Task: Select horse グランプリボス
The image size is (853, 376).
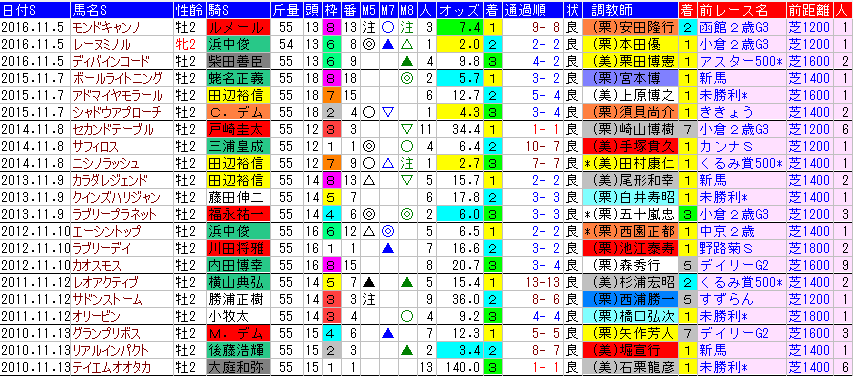Action: point(106,334)
